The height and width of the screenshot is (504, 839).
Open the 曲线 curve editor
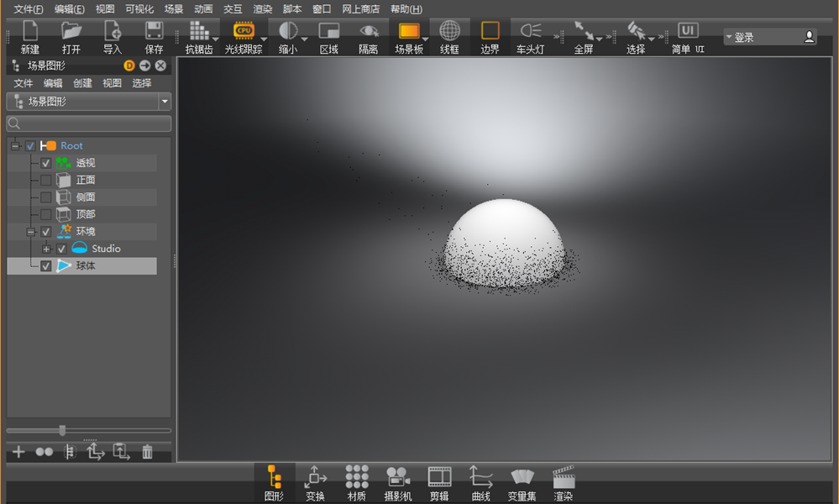(x=480, y=477)
